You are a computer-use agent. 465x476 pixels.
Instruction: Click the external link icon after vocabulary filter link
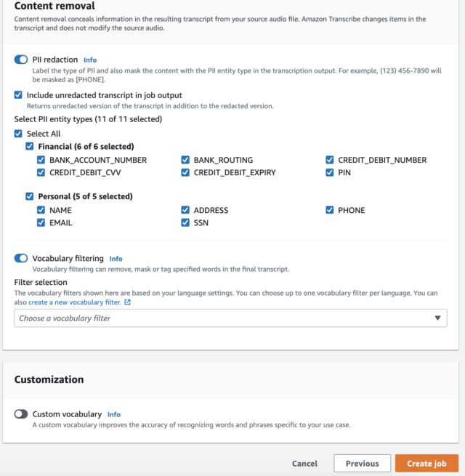tap(128, 302)
